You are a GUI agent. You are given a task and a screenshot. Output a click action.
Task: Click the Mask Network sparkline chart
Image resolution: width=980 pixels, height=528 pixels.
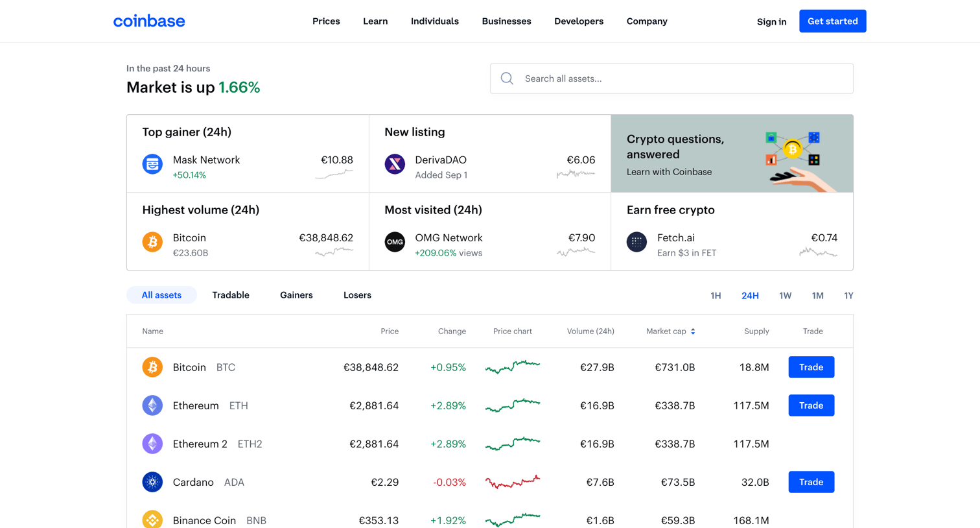pos(334,174)
